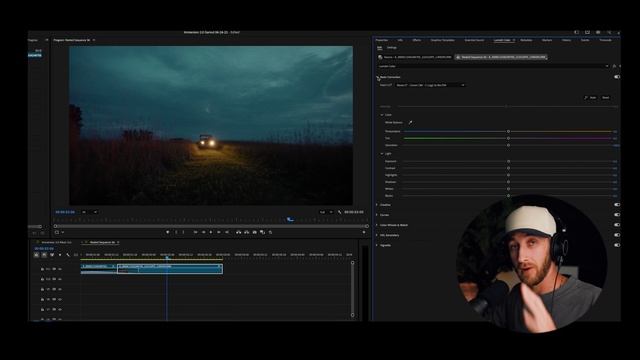Expand the Color Wheels & Match section
Viewport: 640px width, 360px height.
coord(377,225)
